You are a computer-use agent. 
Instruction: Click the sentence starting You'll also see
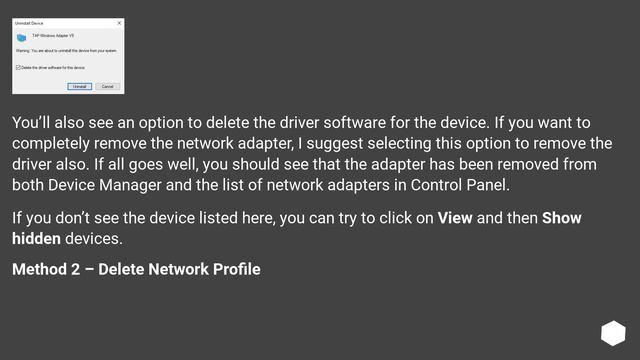(x=251, y=122)
